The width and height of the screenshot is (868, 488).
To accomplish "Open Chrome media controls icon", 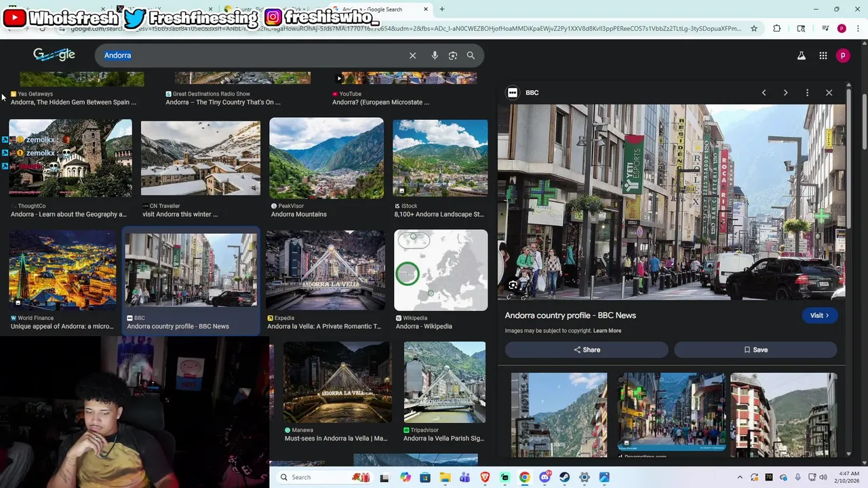I will (x=825, y=28).
